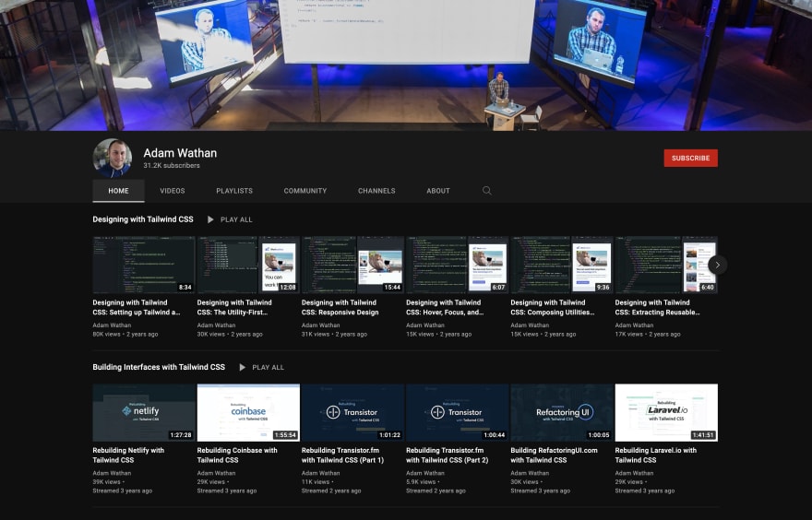Image resolution: width=812 pixels, height=520 pixels.
Task: Open the Transistor 1:00:44 video thumbnail
Action: pos(458,412)
